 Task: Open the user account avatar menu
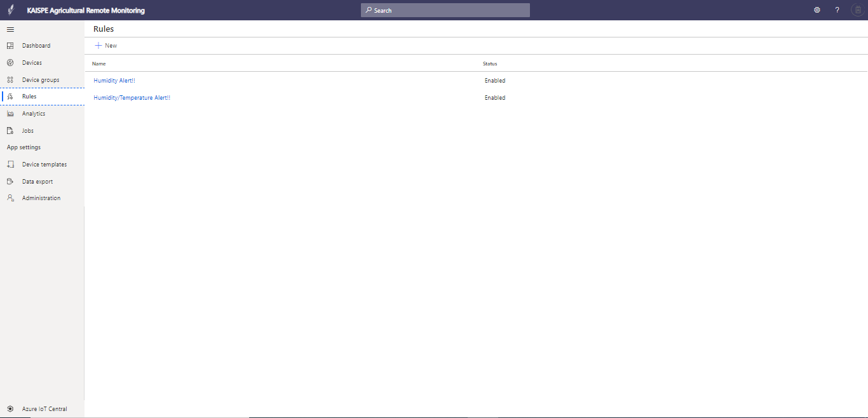point(857,10)
